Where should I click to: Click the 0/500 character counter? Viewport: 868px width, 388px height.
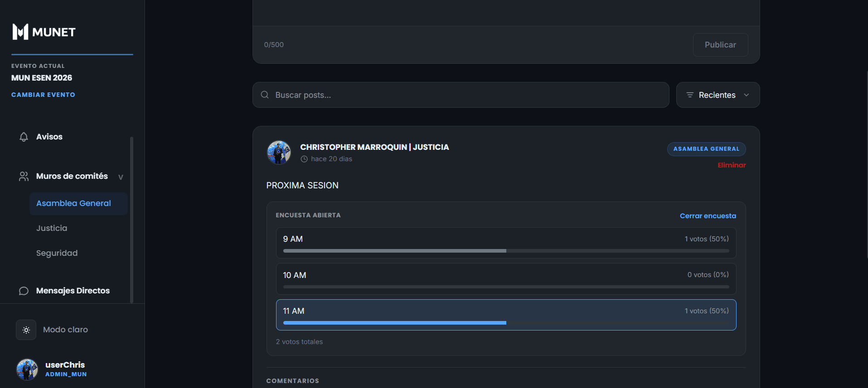tap(274, 45)
